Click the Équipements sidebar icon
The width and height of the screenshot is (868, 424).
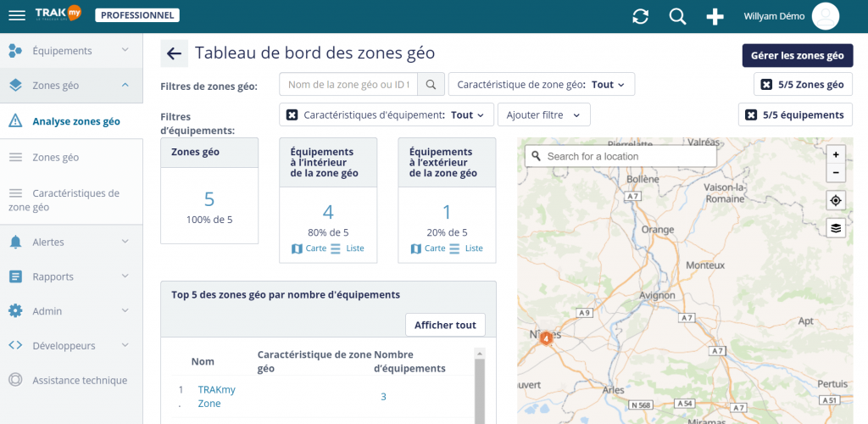pos(15,51)
